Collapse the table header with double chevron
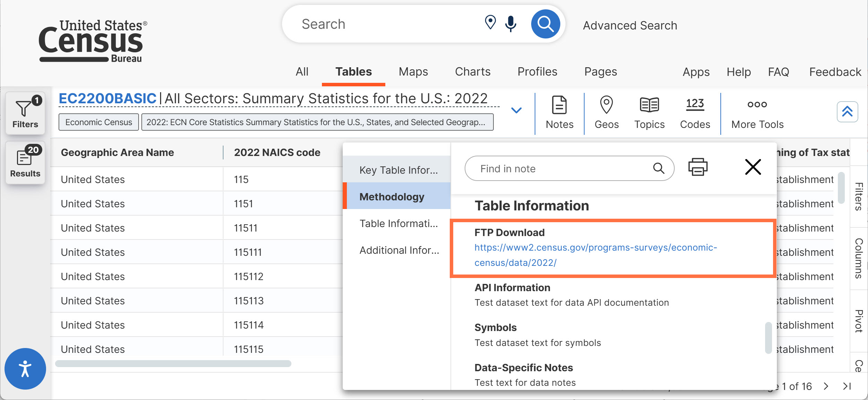 847,112
